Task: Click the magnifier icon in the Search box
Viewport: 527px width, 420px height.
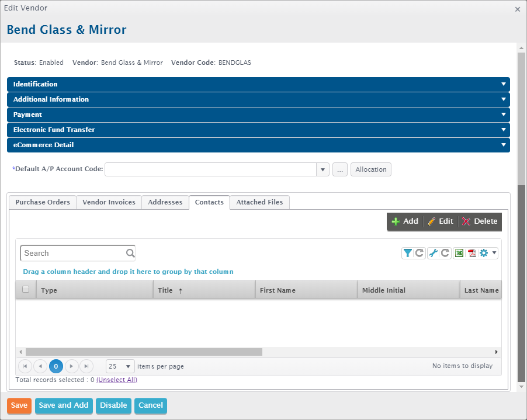Action: coord(130,253)
